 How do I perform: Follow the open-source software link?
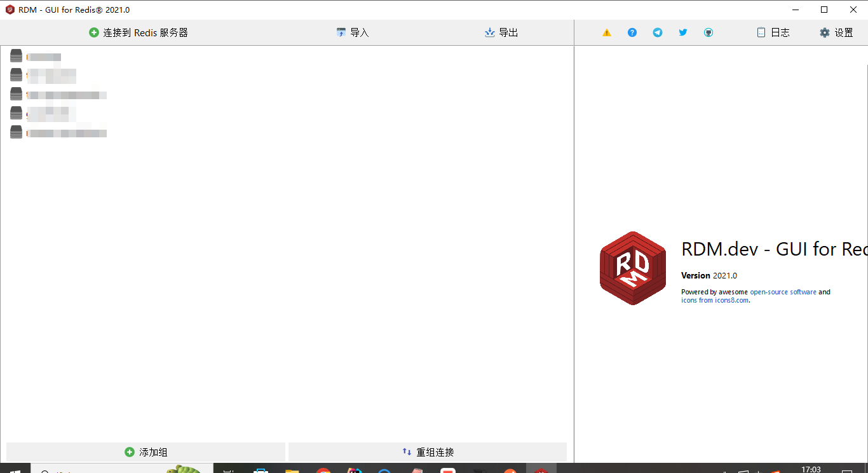tap(783, 292)
